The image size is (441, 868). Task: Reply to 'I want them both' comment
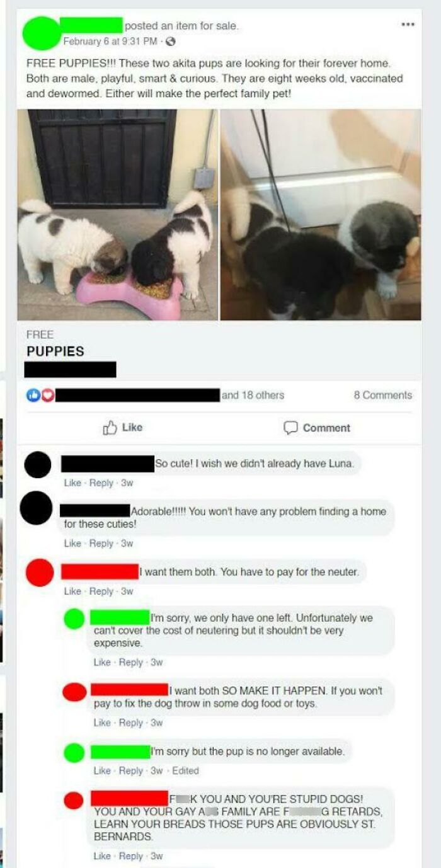101,591
